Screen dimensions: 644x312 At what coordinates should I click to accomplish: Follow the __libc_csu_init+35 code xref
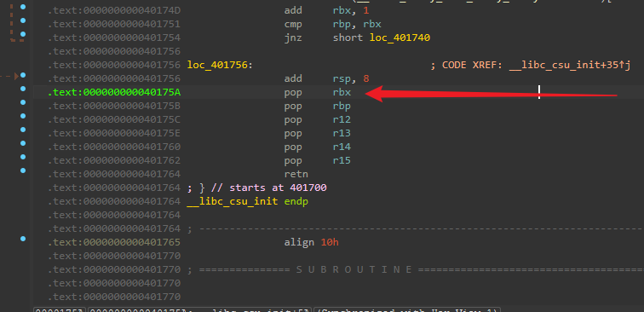(570, 65)
